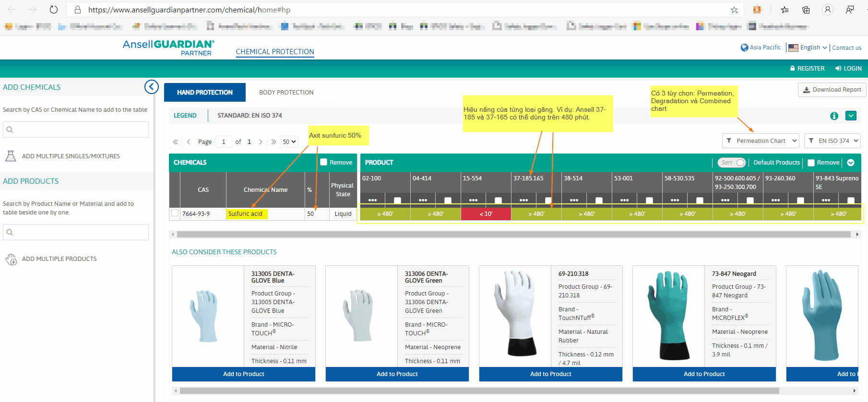The image size is (868, 402).
Task: Click the scrollbar under Also Consider products
Action: pos(479,391)
